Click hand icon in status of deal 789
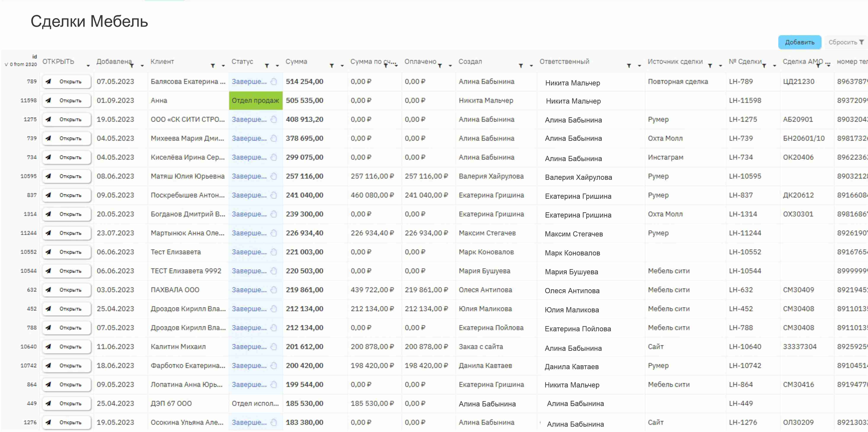 [x=274, y=82]
